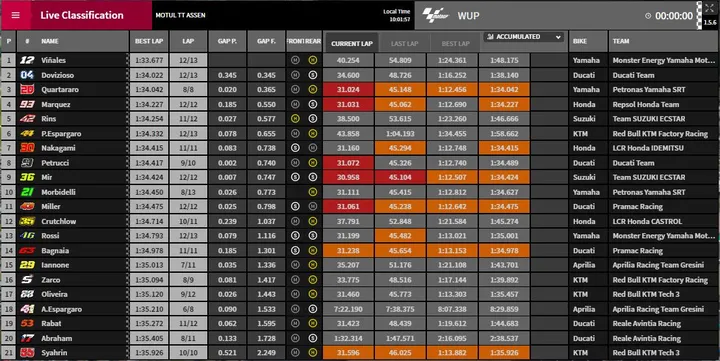Image resolution: width=720 pixels, height=361 pixels.
Task: Click Repsol Honda Team entry
Action: coord(646,104)
